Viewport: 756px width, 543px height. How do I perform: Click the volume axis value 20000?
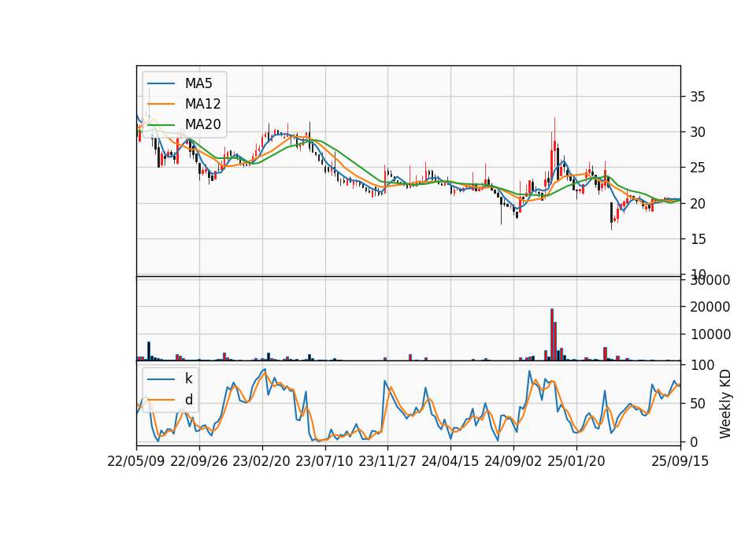click(710, 307)
